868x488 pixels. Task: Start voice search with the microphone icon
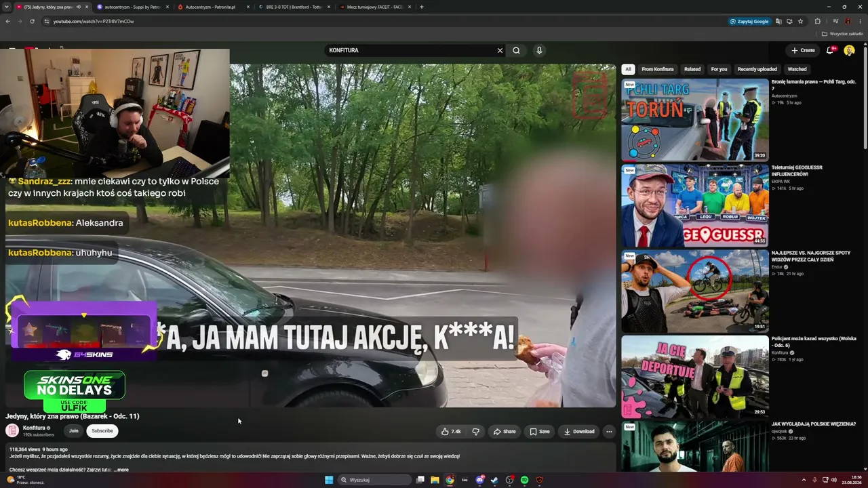click(x=539, y=50)
